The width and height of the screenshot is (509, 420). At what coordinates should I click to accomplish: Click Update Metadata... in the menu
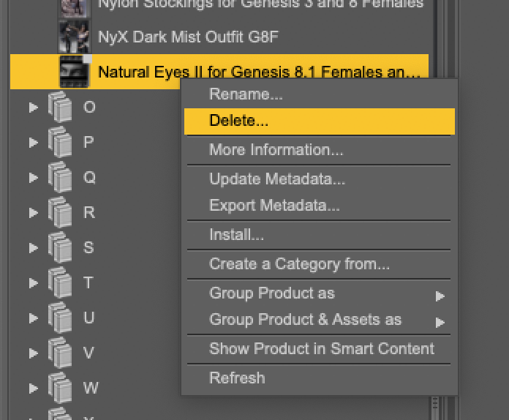pyautogui.click(x=277, y=179)
